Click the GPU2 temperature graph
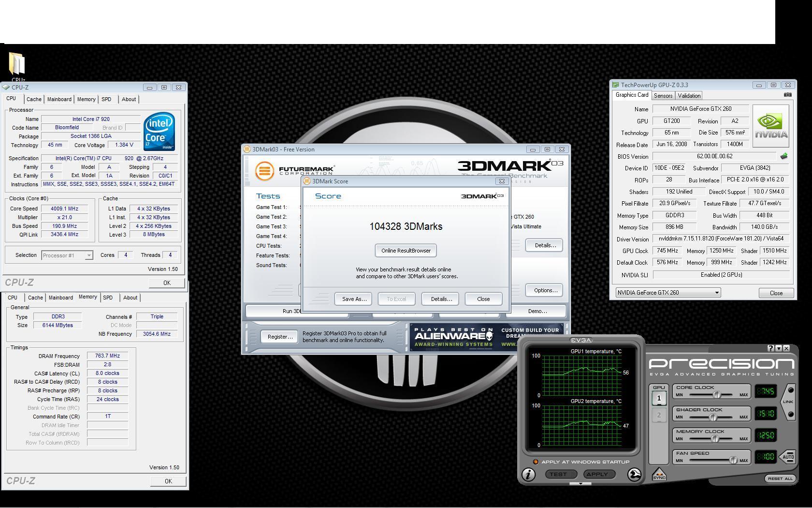Screen dimensions: 812x508 click(x=581, y=425)
